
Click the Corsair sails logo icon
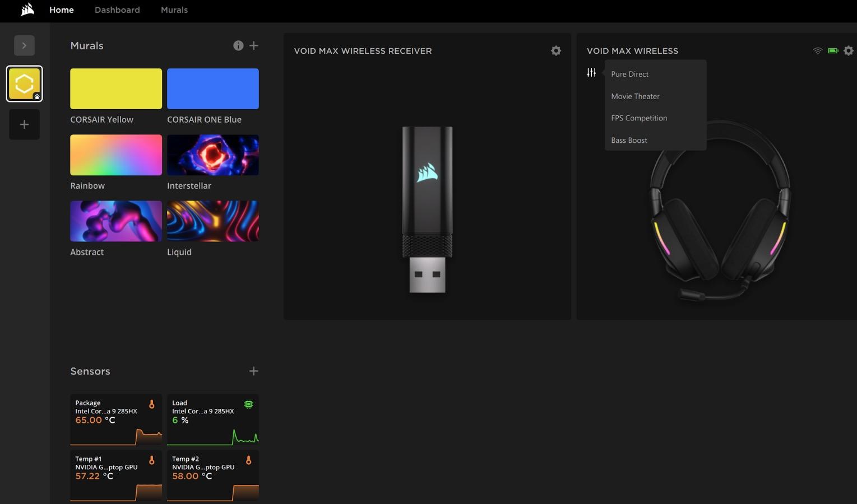[x=27, y=10]
